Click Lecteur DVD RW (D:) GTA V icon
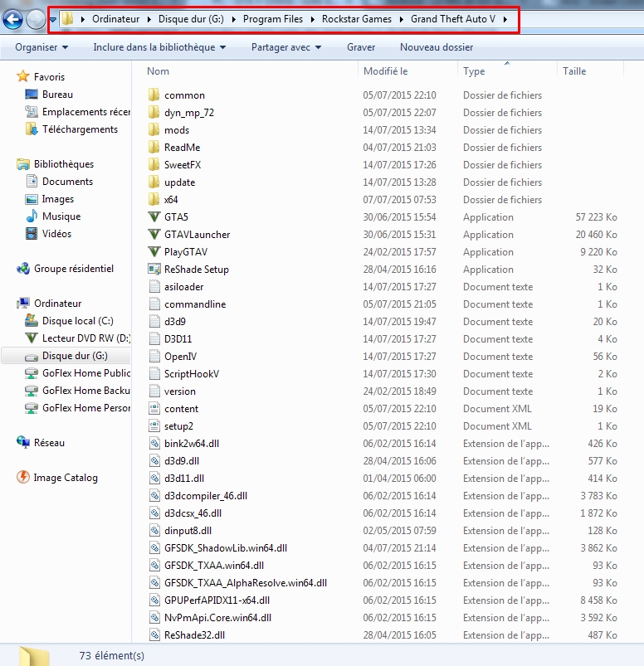 pyautogui.click(x=32, y=338)
